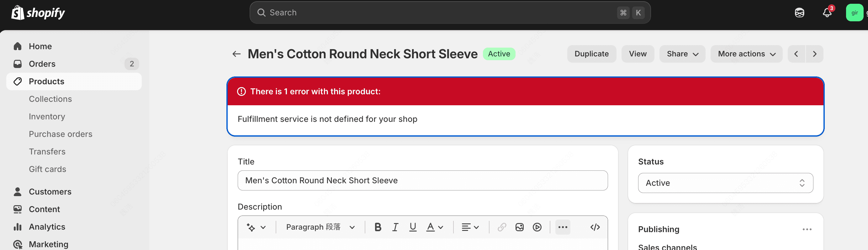The width and height of the screenshot is (868, 250).
Task: Open the Publishing card options menu
Action: tap(807, 229)
